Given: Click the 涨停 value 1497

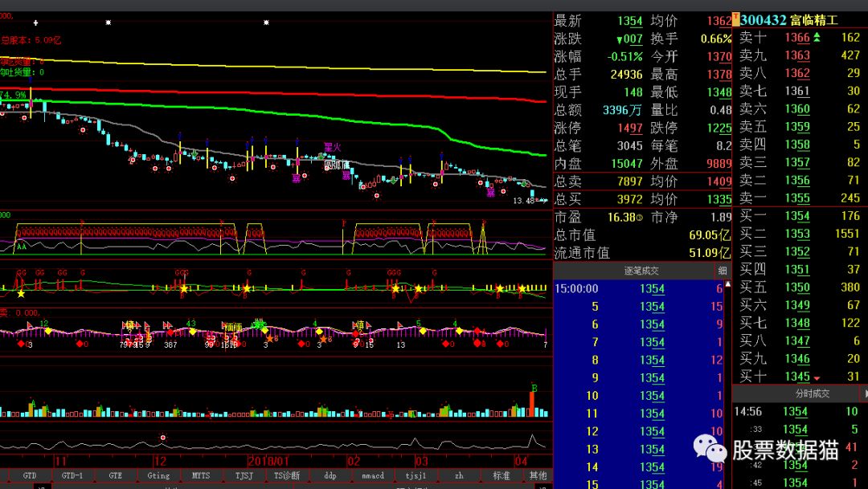Looking at the screenshot, I should click(630, 128).
